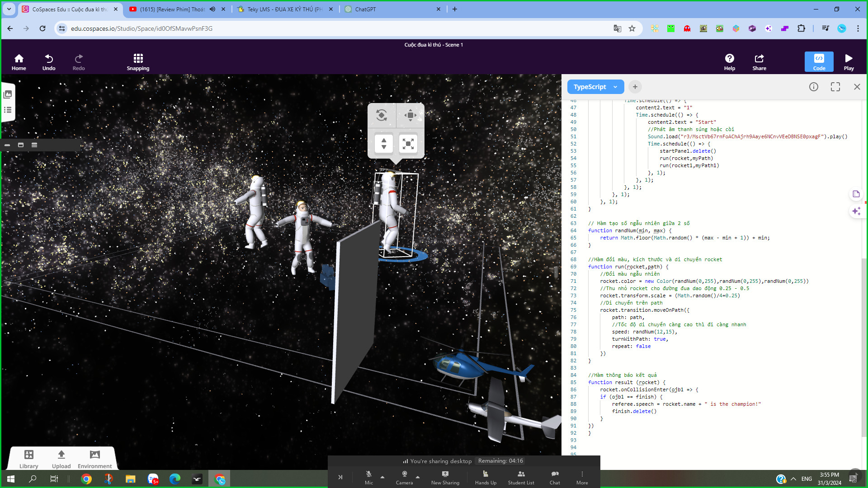Add a new script tab

pos(635,87)
